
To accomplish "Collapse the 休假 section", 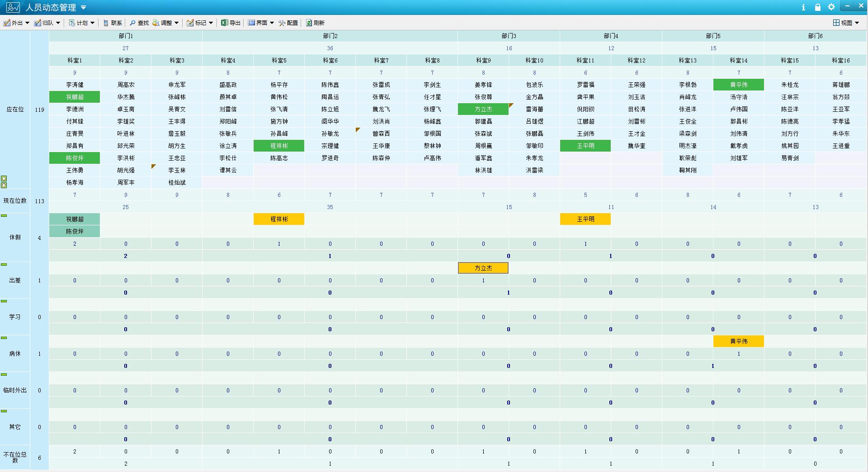I will click(x=4, y=216).
